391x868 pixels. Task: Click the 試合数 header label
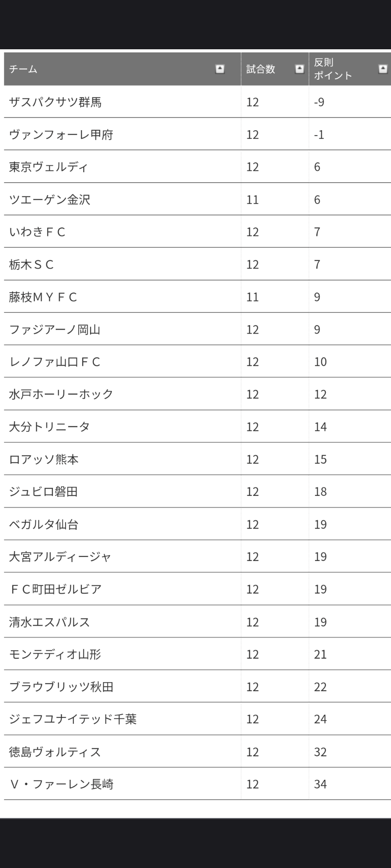point(261,69)
